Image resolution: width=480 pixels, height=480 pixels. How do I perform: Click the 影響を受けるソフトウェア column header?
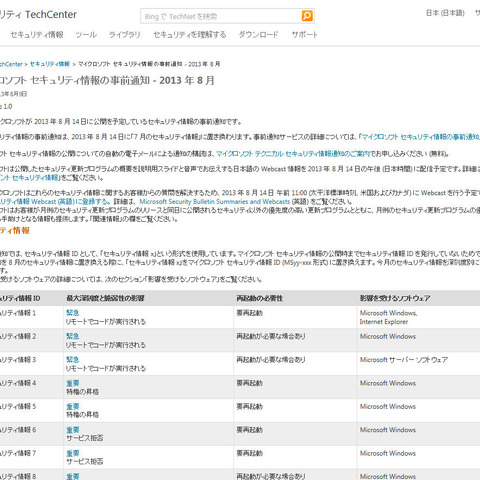pos(395,298)
